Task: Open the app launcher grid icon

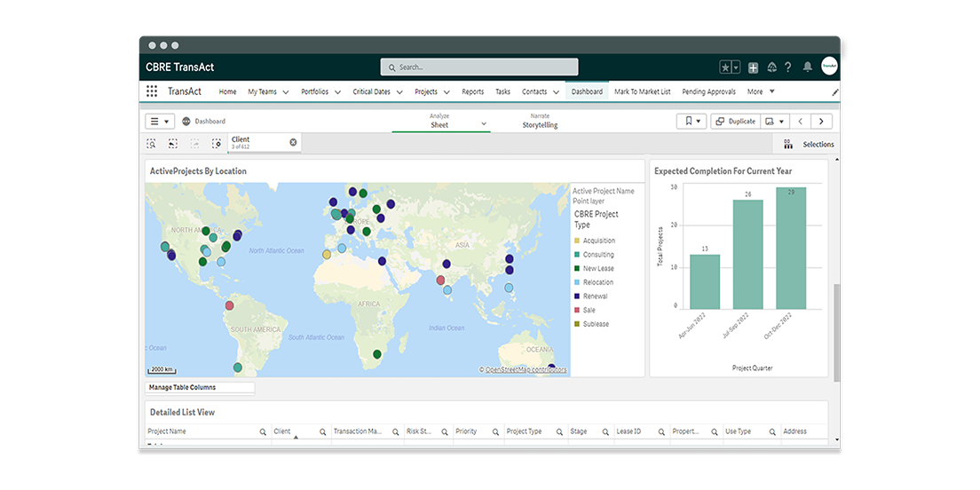Action: (x=152, y=91)
